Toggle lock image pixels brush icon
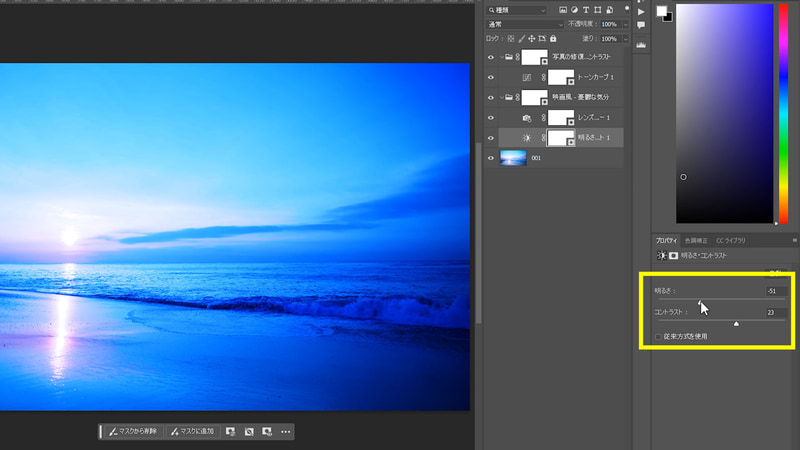This screenshot has width=800, height=450. 521,39
